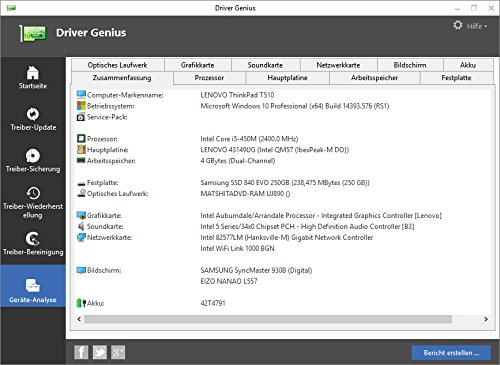This screenshot has width=500, height=365.
Task: Click the Grafikkarte row icon
Action: click(81, 215)
